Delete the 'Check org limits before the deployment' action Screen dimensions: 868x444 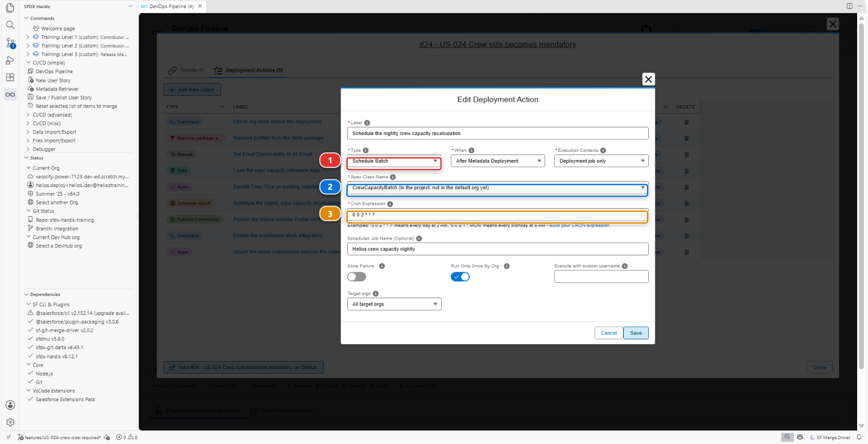686,122
